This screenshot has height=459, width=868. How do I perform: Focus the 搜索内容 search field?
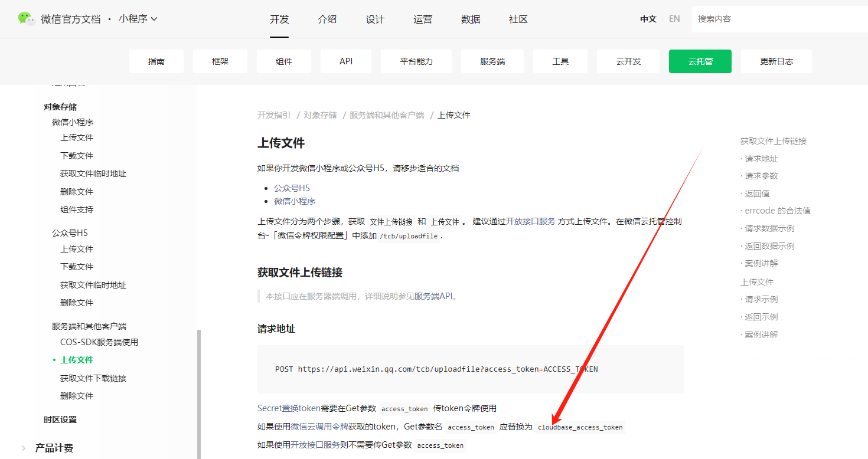[779, 19]
